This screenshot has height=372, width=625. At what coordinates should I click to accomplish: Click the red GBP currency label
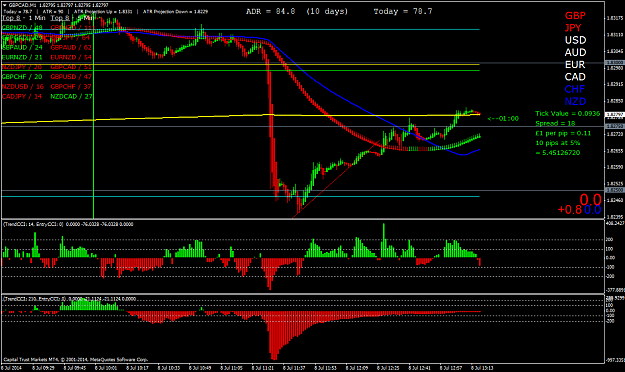[575, 16]
